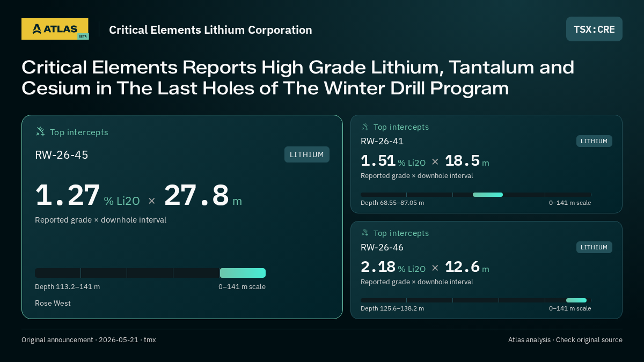This screenshot has width=644, height=362.
Task: Click the 12.6 m interval value
Action: point(467,267)
